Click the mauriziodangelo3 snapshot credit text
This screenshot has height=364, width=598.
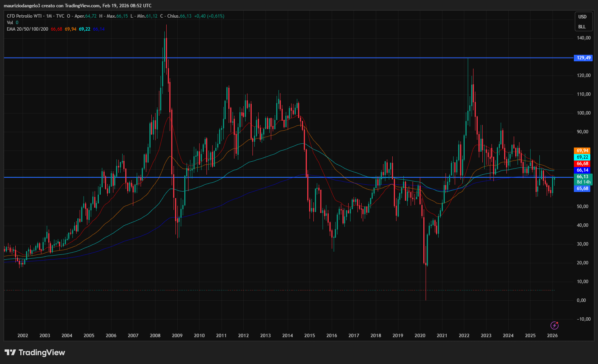pos(78,5)
